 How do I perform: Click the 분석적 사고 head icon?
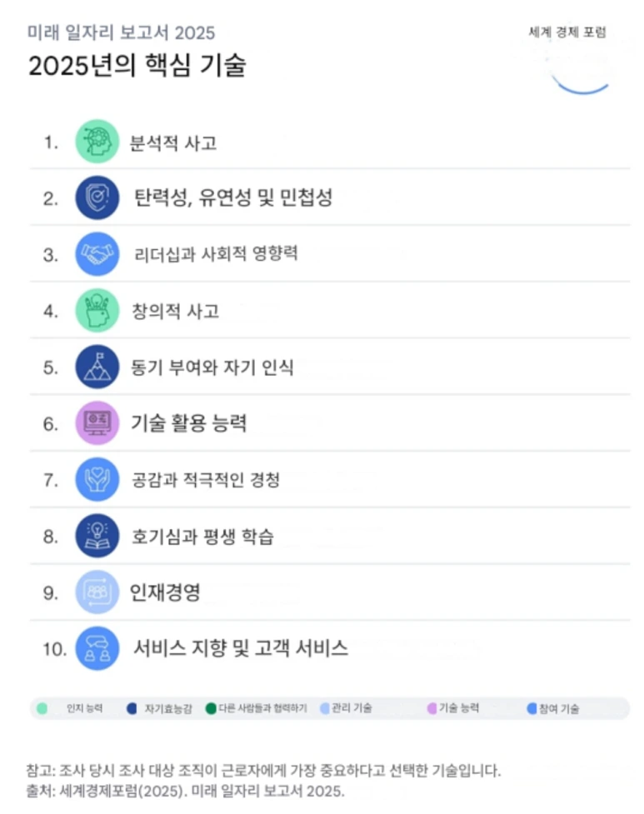click(x=97, y=142)
